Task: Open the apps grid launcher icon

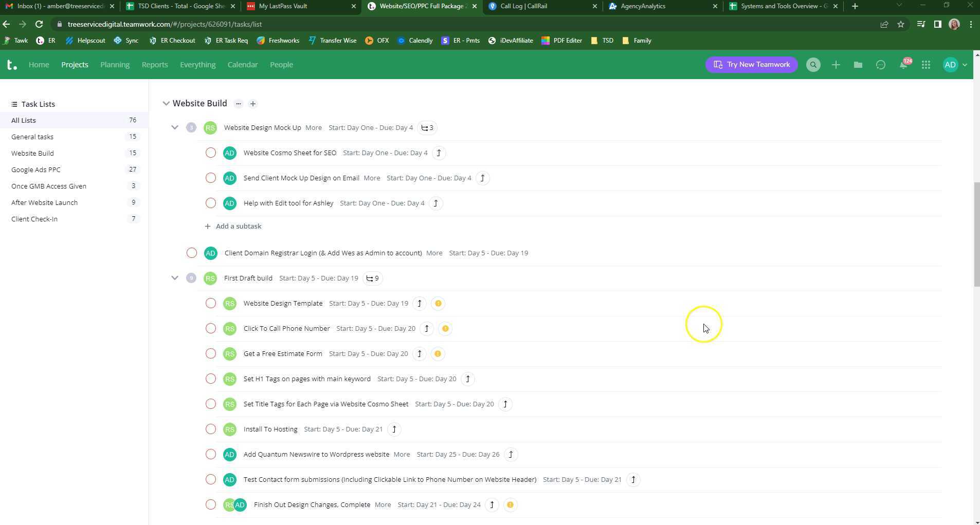Action: tap(925, 64)
